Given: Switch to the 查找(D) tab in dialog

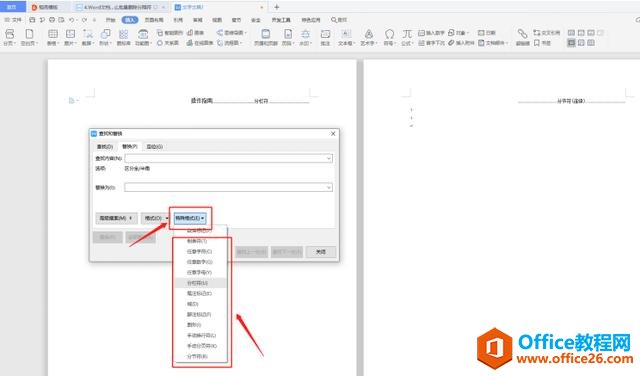Looking at the screenshot, I should tap(104, 146).
